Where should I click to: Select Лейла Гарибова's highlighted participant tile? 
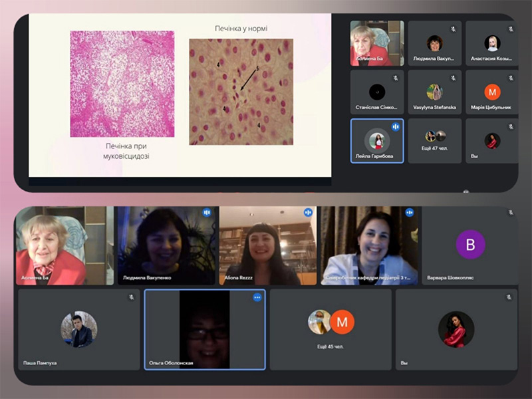(377, 141)
